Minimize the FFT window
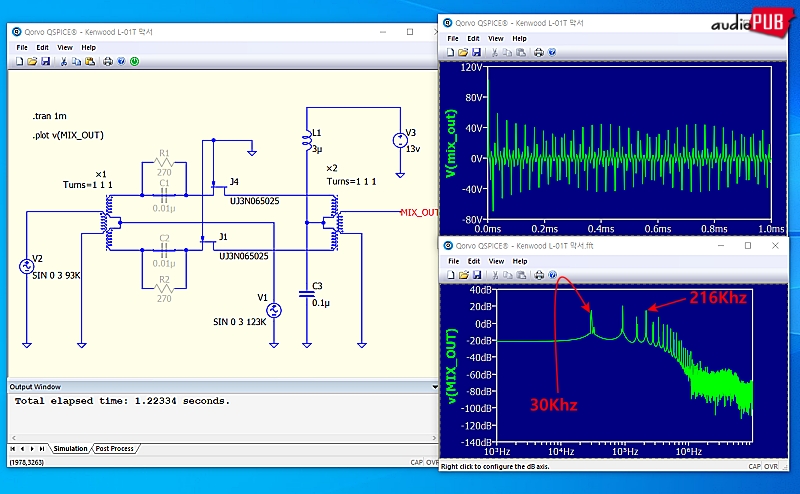 click(x=721, y=245)
